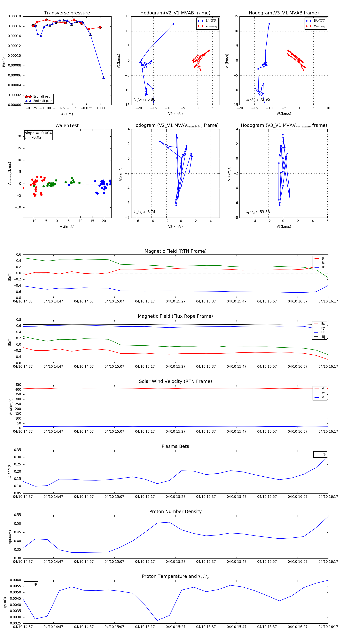This screenshot has height=644, width=351.
Task: Click the "βp and β" y-axis label
Action: tap(9, 472)
